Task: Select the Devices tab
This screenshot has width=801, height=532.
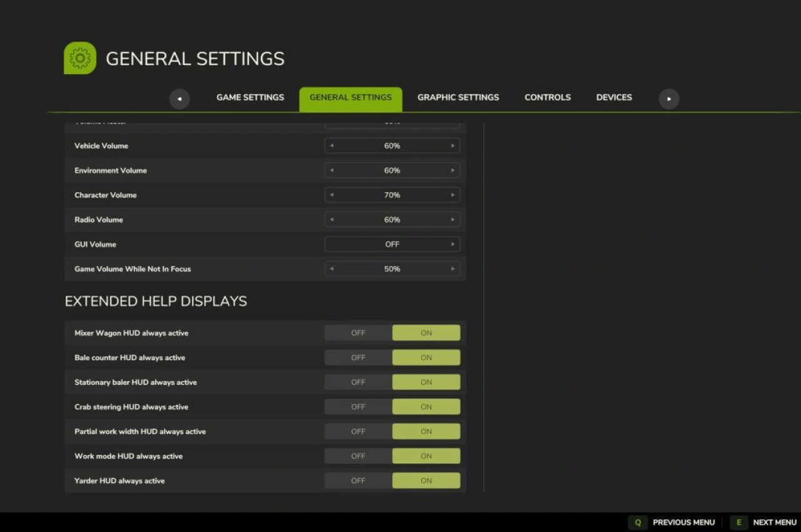Action: click(x=614, y=98)
